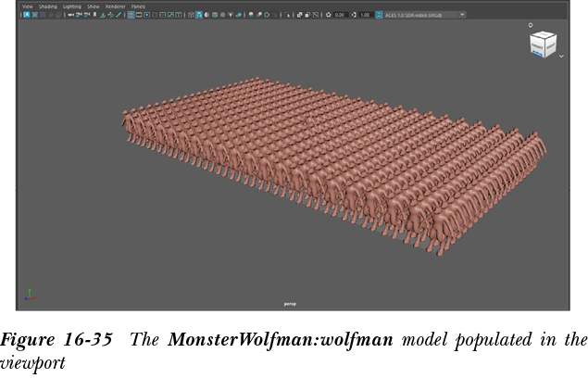Toggle the grid display icon
588x378 pixels.
click(x=130, y=16)
